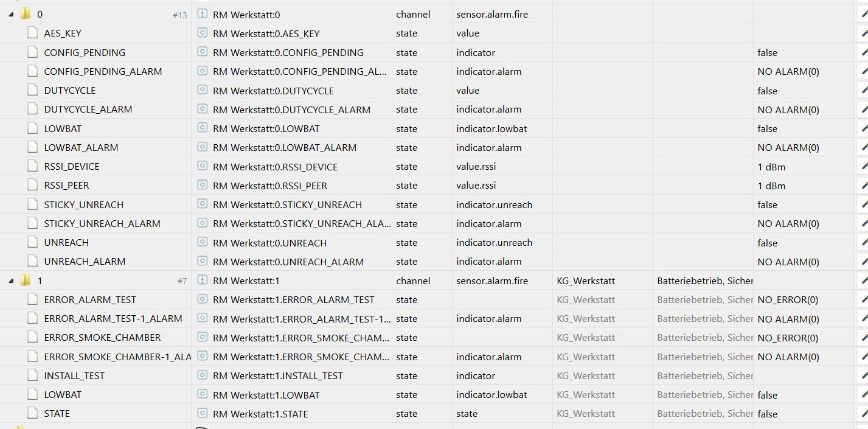This screenshot has height=429, width=868.
Task: Click the NO_ERROR(0) value of ERROR_SMOKE_CHAMBER
Action: click(788, 338)
